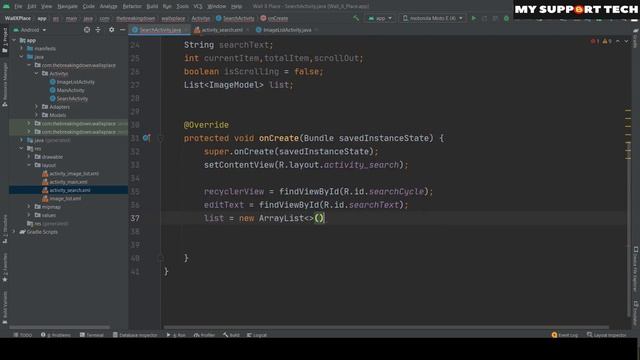Collapse the layout folder
Viewport: 640px width, 360px height.
(29, 165)
